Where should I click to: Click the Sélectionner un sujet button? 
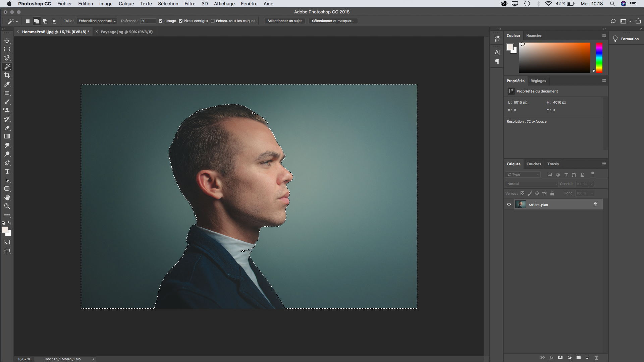(284, 21)
